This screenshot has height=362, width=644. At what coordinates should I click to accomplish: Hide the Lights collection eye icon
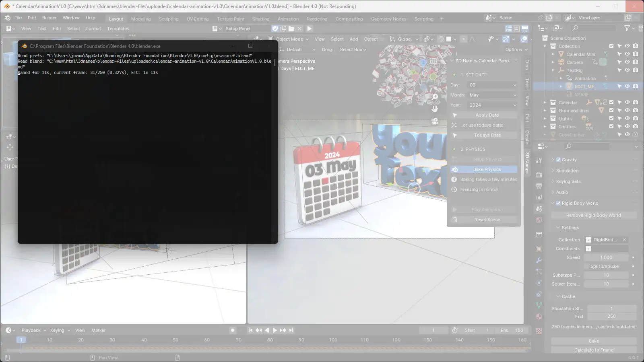pyautogui.click(x=627, y=118)
